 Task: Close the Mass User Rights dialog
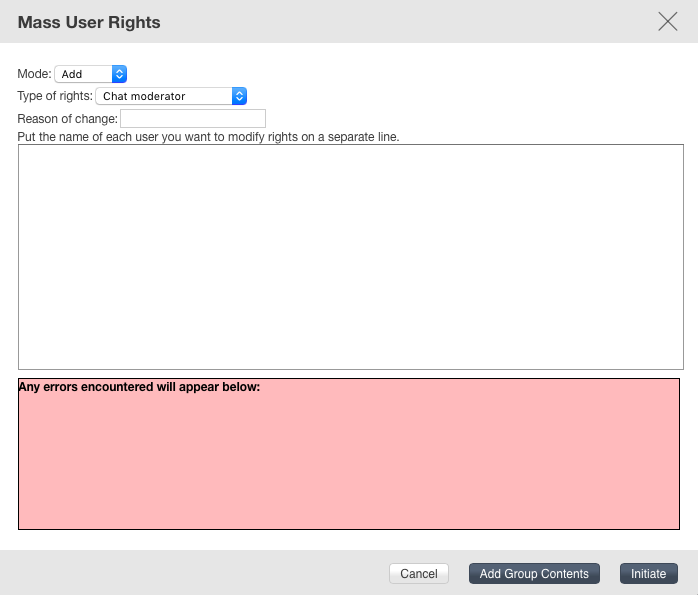(x=668, y=21)
